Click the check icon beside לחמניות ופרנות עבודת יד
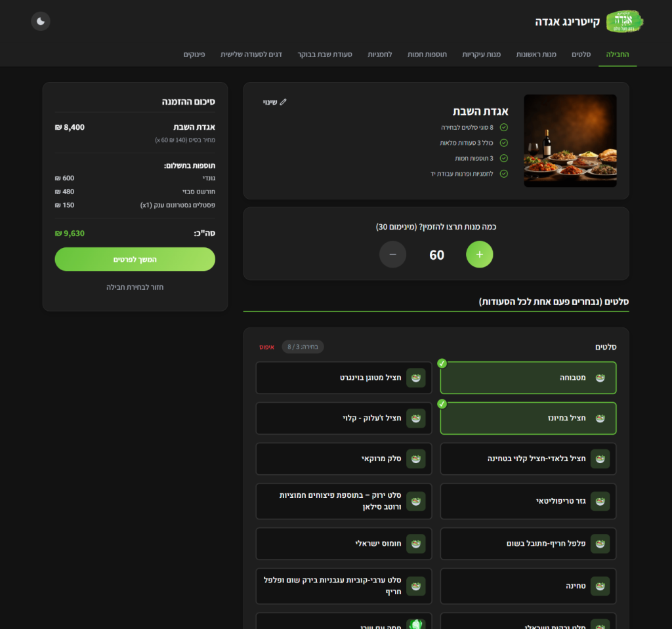 (504, 174)
